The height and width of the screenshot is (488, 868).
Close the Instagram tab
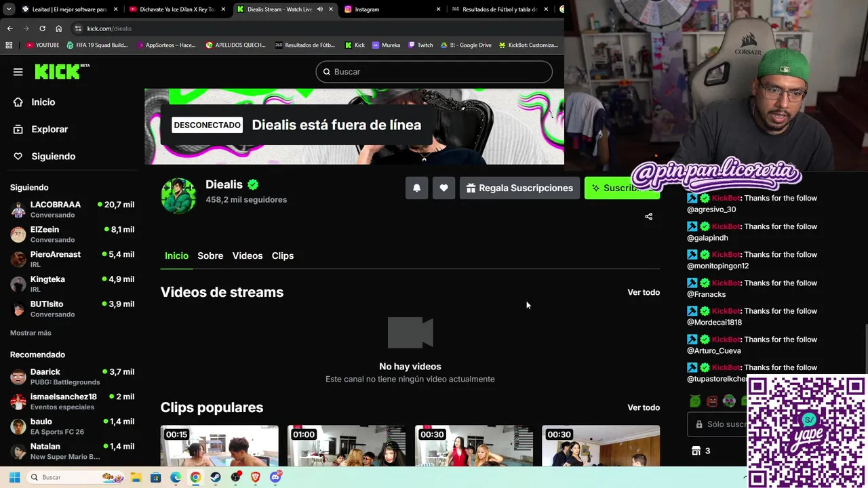438,9
